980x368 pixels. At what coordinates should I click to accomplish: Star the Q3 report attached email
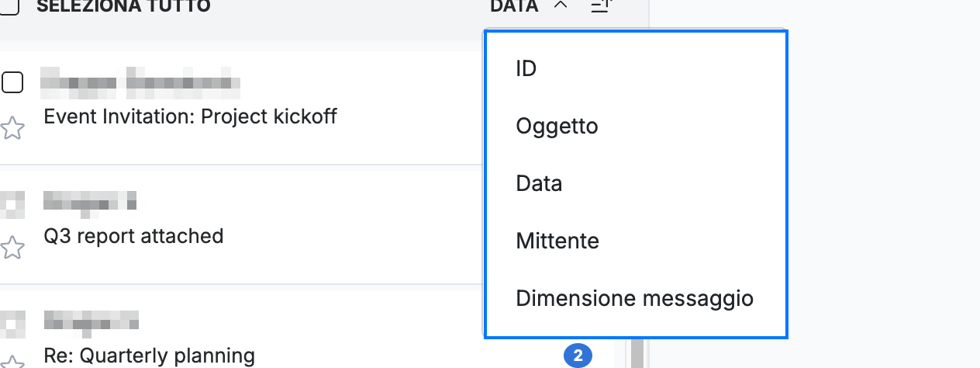coord(11,248)
